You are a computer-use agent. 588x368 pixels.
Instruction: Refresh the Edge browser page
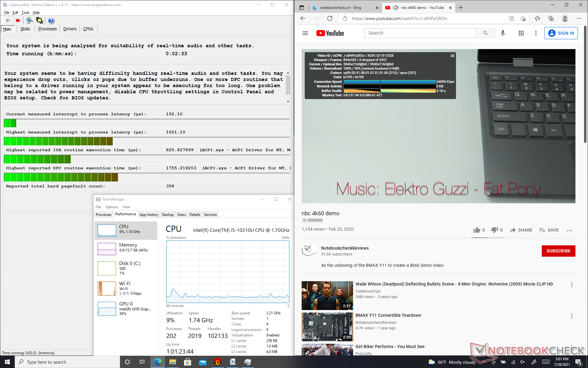330,18
